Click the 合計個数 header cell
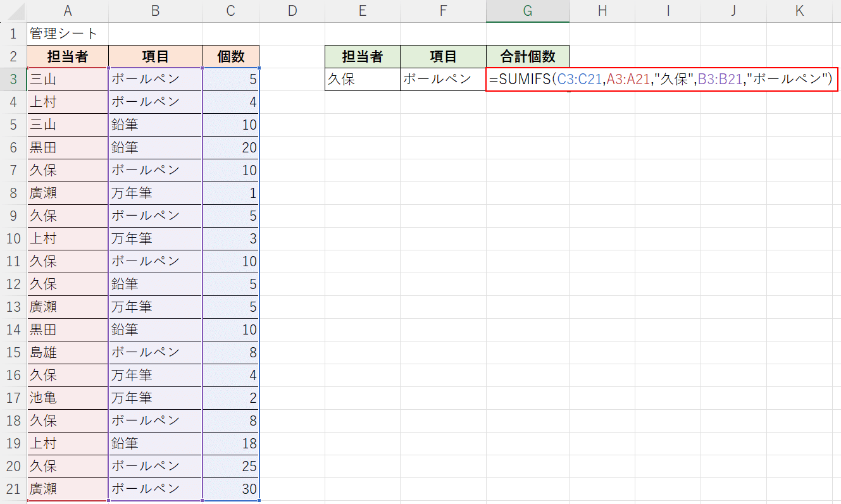Viewport: 841px width, 504px height. pos(528,56)
